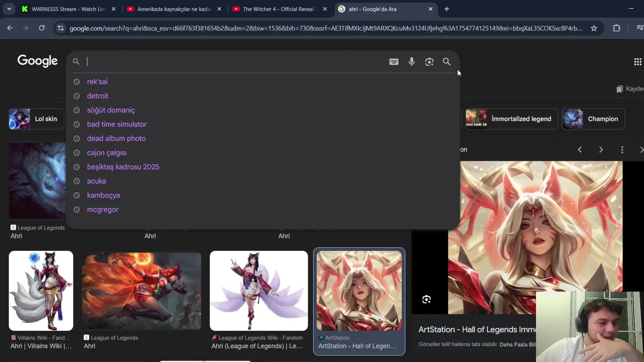The height and width of the screenshot is (362, 644).
Task: Select the acuka suggestion
Action: tap(97, 181)
